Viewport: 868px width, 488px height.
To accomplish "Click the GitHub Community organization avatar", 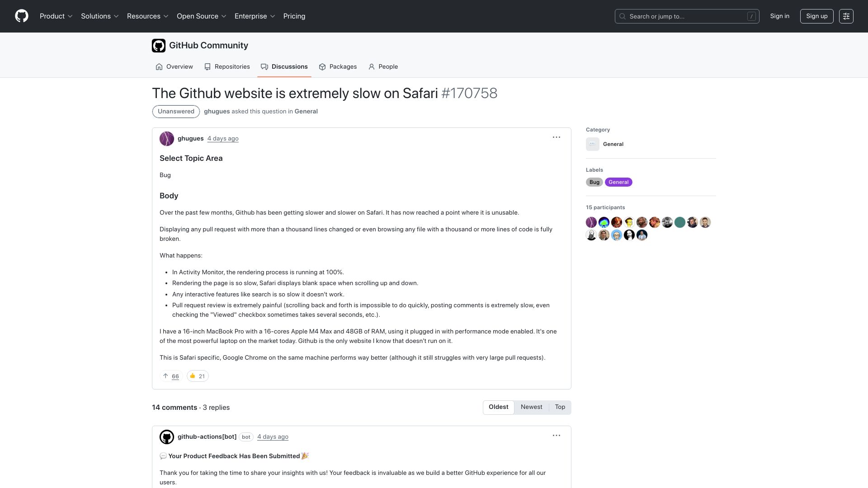I will click(x=159, y=46).
